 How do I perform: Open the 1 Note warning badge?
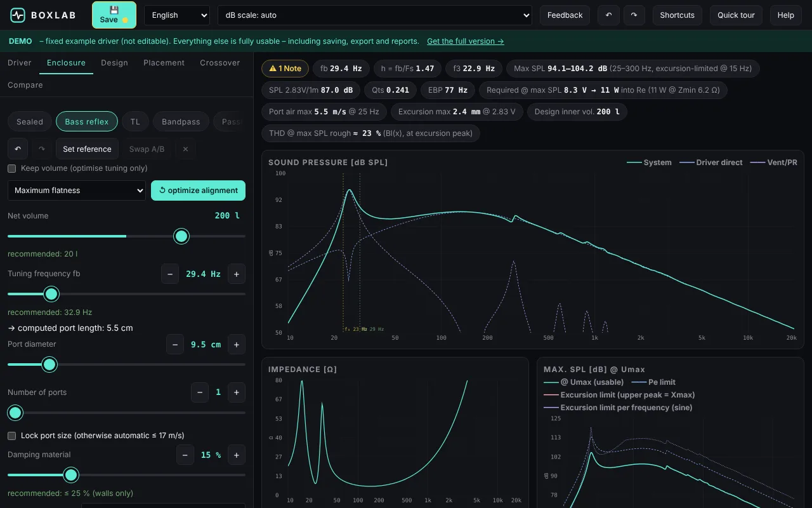click(x=285, y=69)
